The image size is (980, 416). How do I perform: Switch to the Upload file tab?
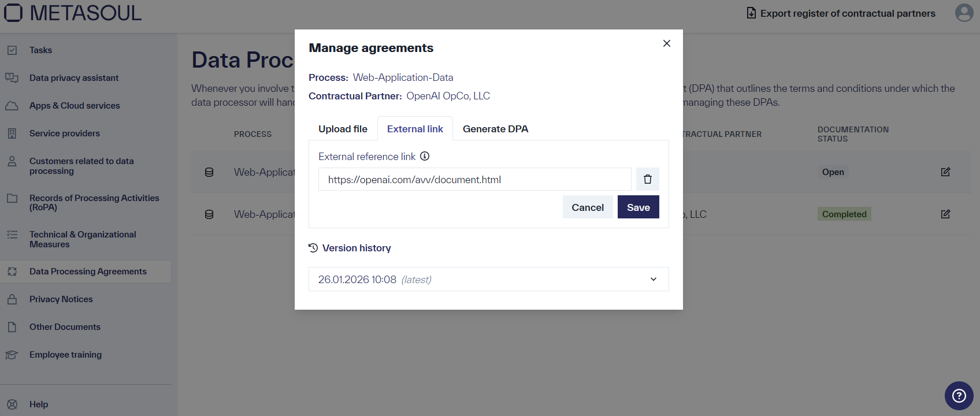(343, 128)
